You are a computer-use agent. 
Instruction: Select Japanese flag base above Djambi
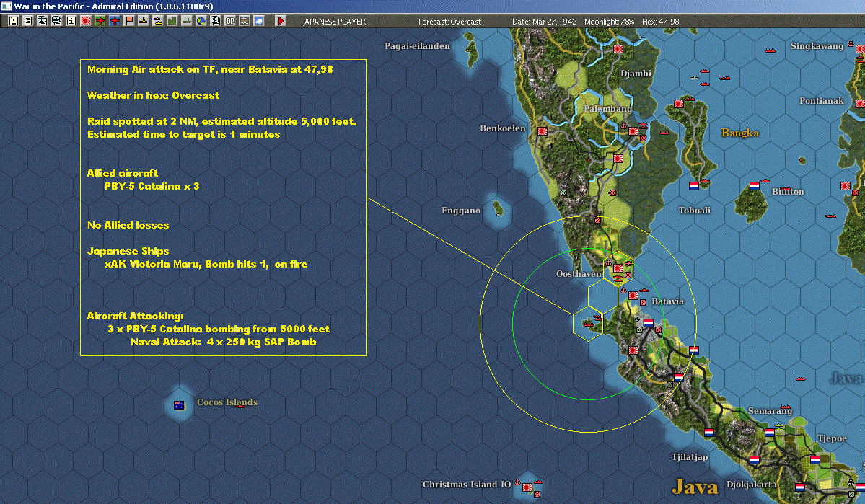[618, 49]
